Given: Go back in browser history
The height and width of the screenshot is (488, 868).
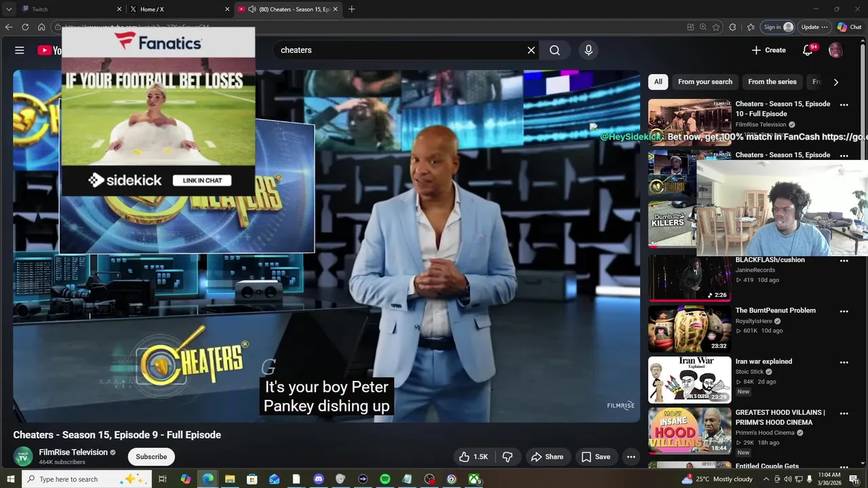Looking at the screenshot, I should coord(9,27).
